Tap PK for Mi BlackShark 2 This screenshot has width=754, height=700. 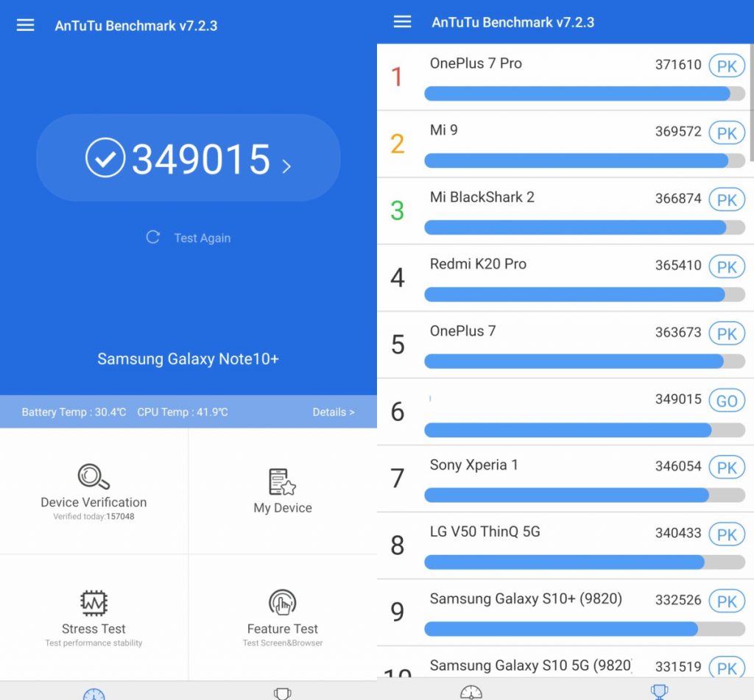[727, 199]
